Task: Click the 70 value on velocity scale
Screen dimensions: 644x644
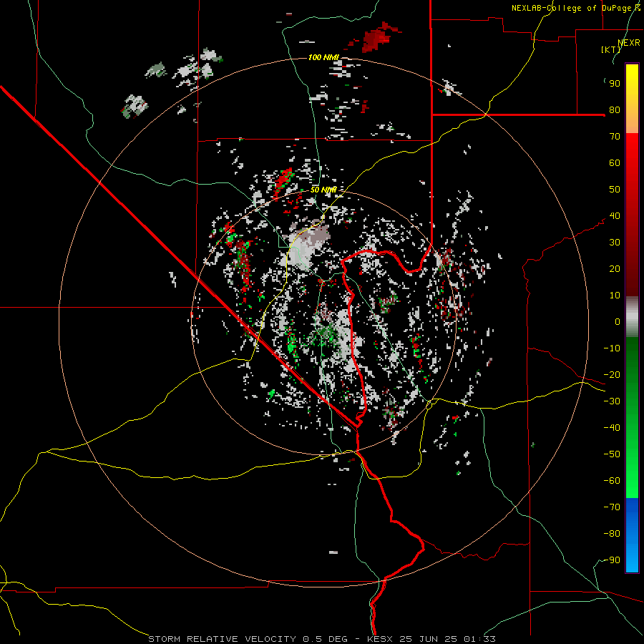Action: [x=615, y=137]
